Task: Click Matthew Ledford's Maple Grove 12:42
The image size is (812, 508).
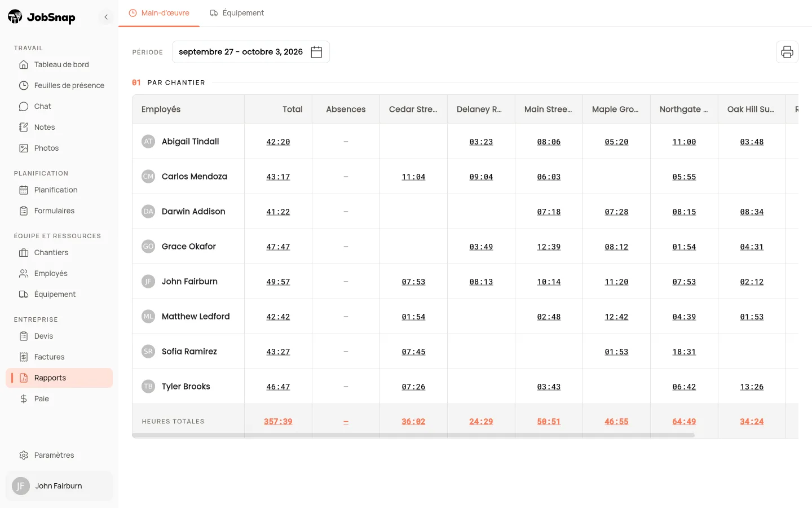Action: pos(616,317)
